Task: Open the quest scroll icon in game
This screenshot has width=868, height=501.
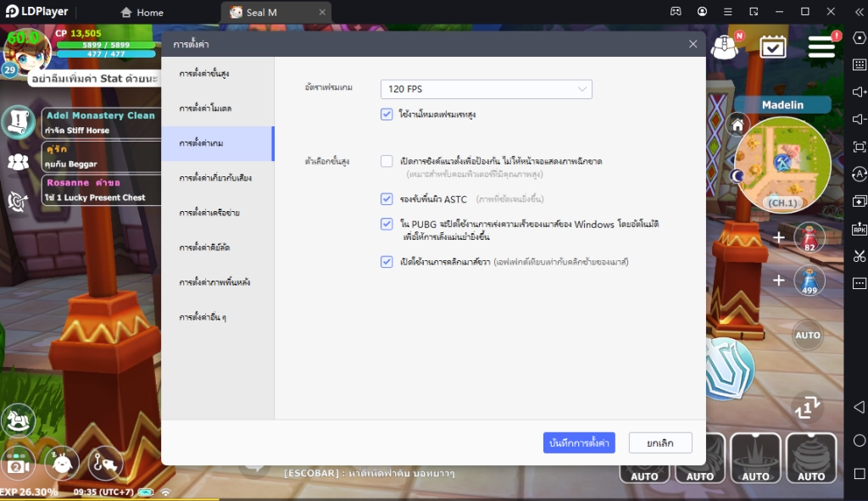Action: click(x=19, y=121)
